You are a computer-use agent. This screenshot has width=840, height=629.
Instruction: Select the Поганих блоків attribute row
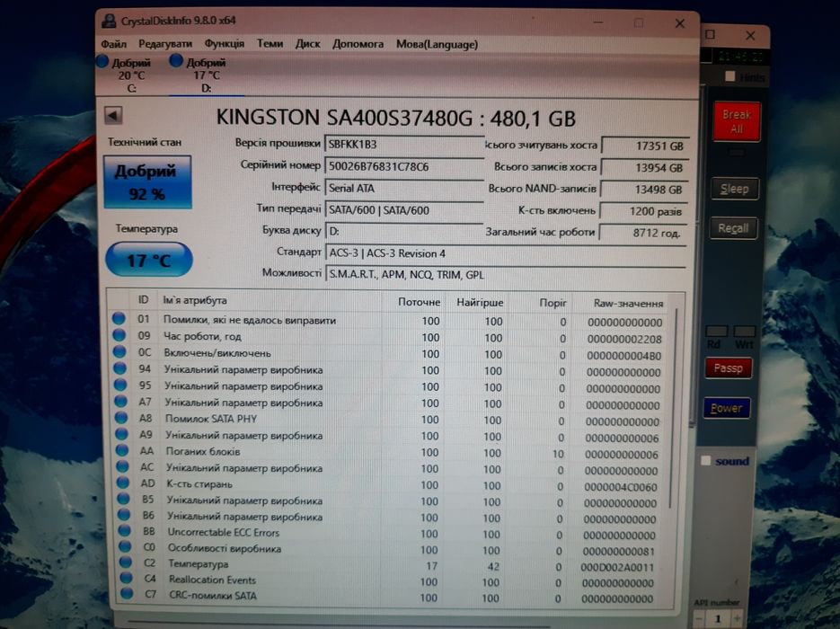tap(390, 452)
